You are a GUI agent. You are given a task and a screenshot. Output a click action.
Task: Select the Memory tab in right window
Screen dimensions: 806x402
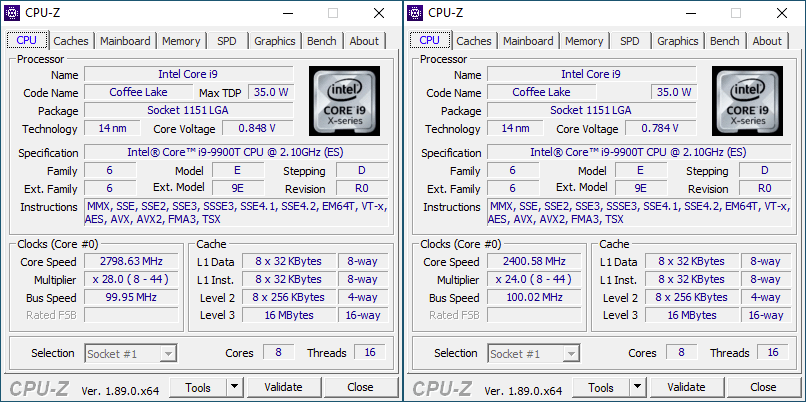[584, 41]
